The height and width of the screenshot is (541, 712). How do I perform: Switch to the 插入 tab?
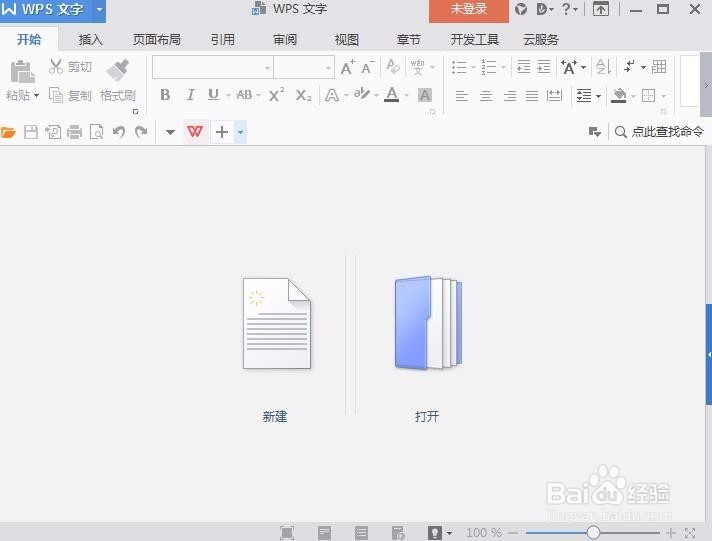click(x=90, y=40)
